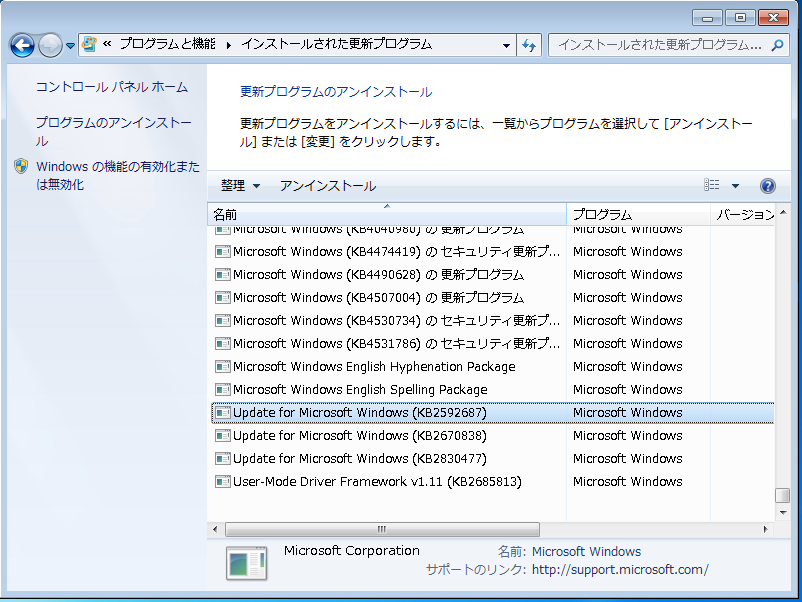The width and height of the screenshot is (802, 602).
Task: Click the vertical scrollbar down arrow
Action: (783, 512)
